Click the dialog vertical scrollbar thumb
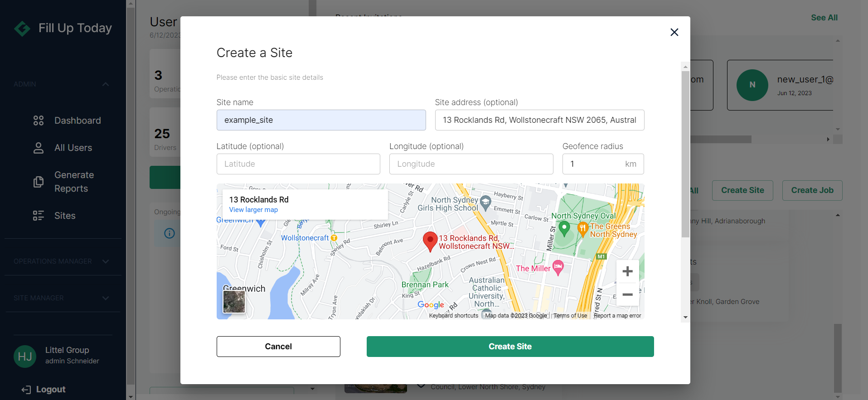The width and height of the screenshot is (868, 400). (685, 154)
